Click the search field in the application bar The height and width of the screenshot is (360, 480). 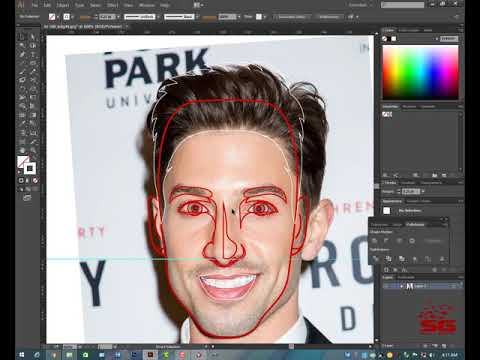pos(403,5)
